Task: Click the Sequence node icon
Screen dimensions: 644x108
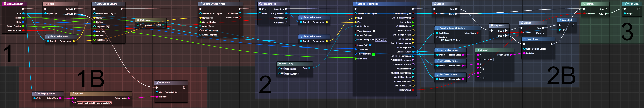Action: [x=492, y=25]
